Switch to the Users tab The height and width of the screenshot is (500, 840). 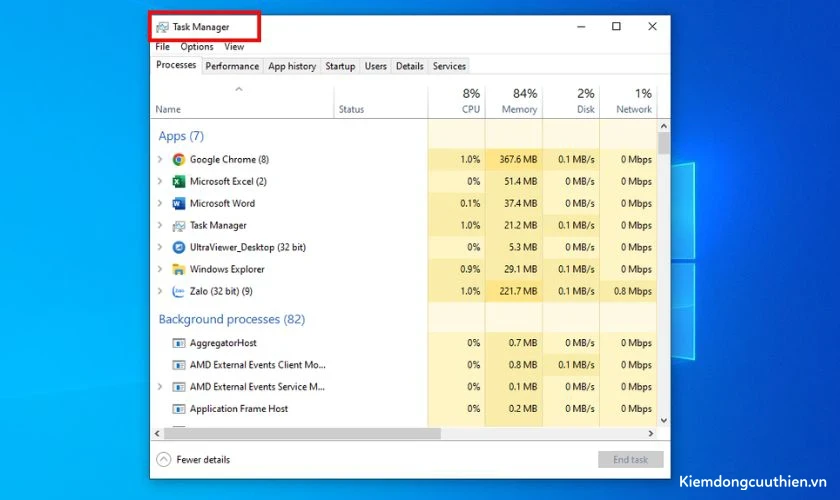pos(376,66)
